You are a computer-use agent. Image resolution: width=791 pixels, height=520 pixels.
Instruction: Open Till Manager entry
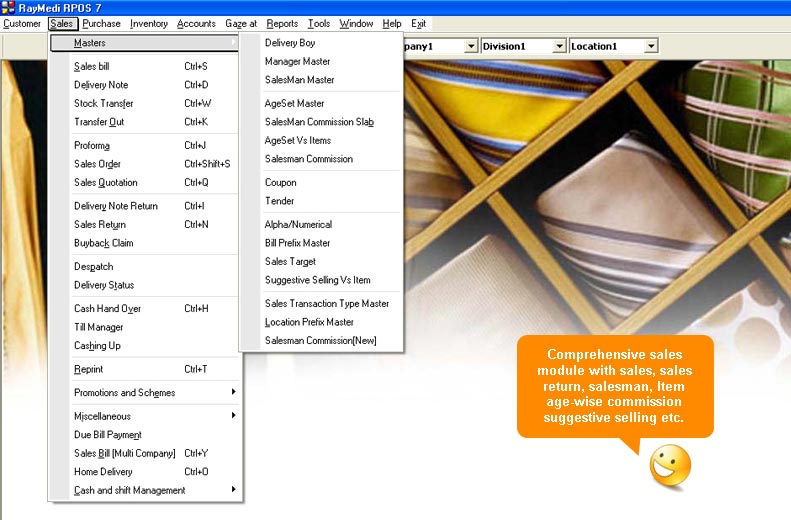(145, 327)
